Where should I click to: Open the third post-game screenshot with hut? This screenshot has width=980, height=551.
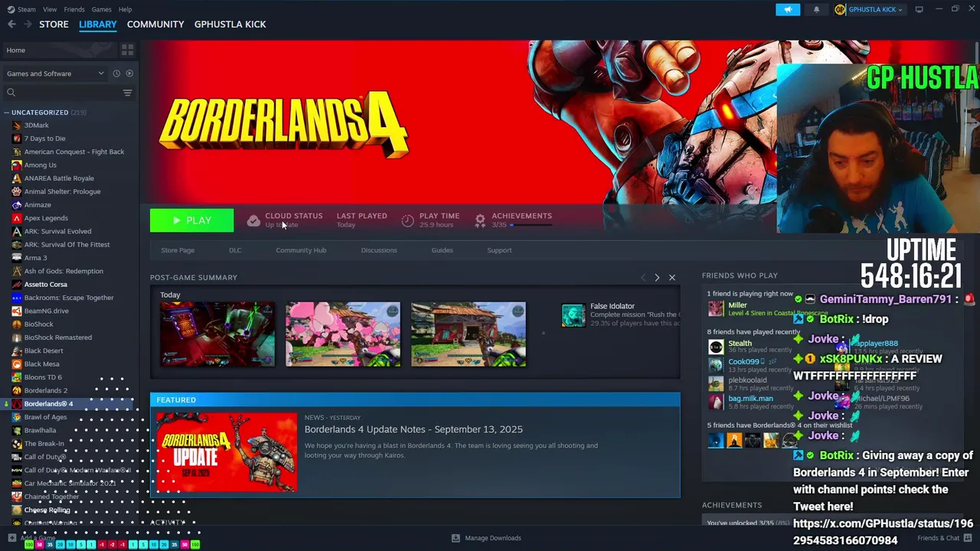pos(469,334)
